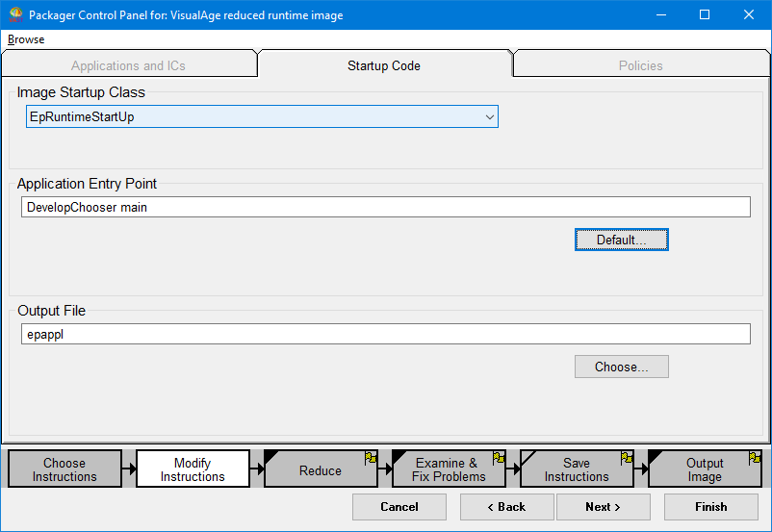Viewport: 772px width, 532px height.
Task: Click the Packager app icon in title bar
Action: tap(15, 14)
